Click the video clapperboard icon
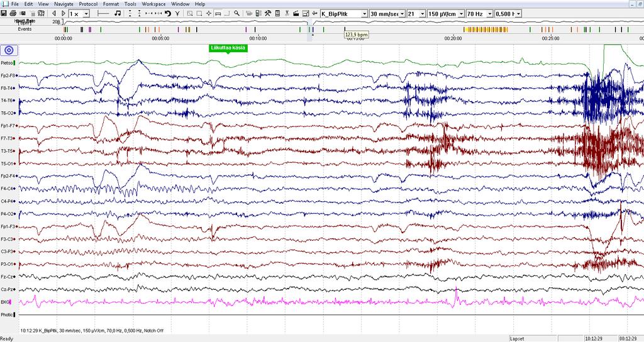 [296, 14]
